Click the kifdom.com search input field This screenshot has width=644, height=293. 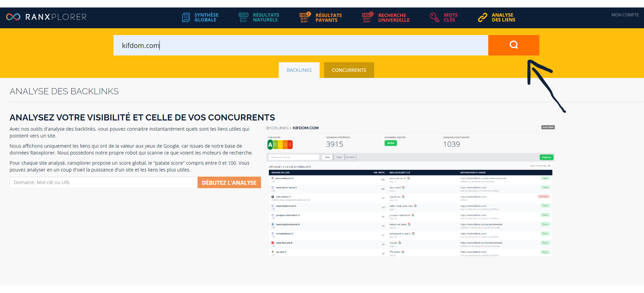tap(301, 45)
